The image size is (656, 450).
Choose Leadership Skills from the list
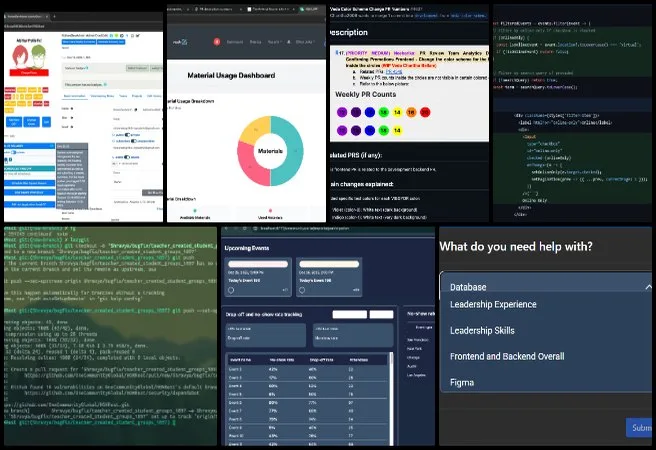click(x=482, y=330)
